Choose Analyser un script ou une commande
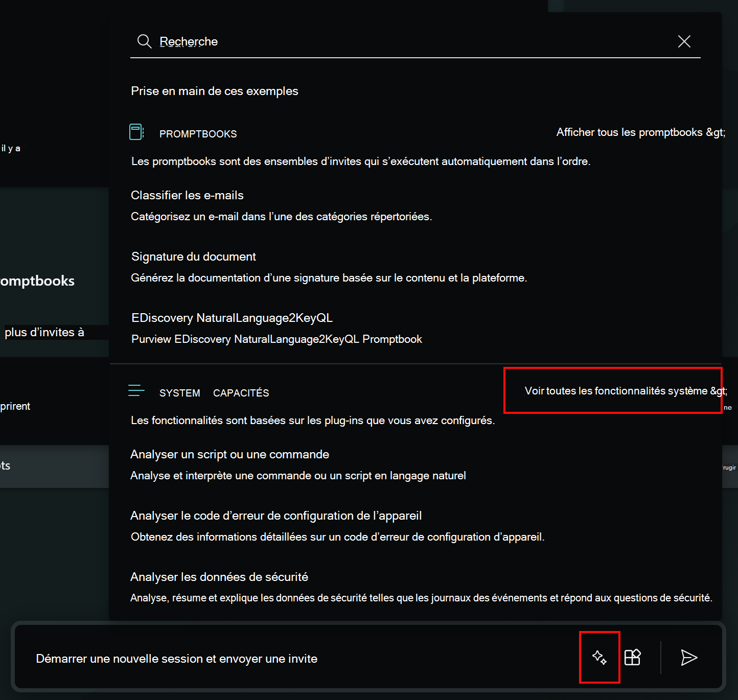This screenshot has height=700, width=738. [229, 454]
